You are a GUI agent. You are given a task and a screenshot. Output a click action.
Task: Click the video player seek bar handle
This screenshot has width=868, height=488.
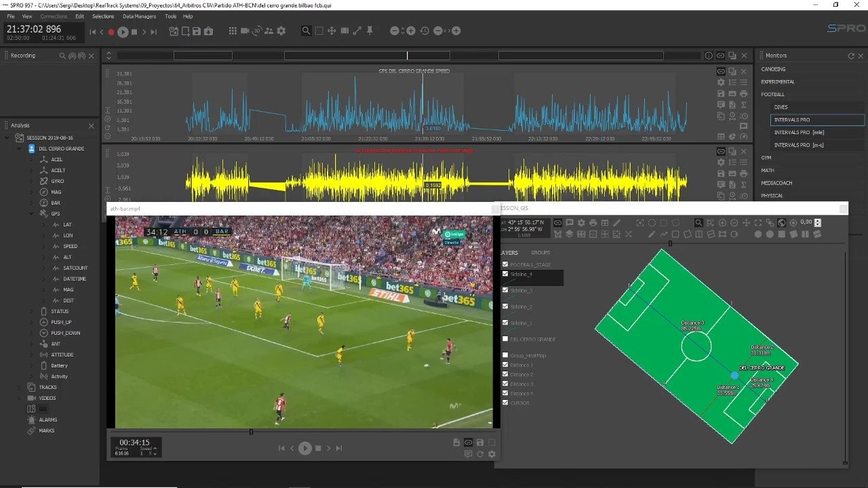pos(251,432)
